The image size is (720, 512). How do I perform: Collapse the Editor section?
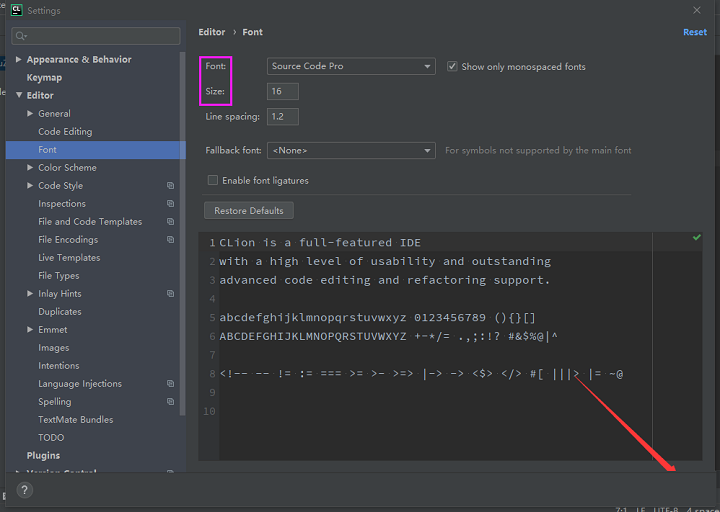pos(19,95)
